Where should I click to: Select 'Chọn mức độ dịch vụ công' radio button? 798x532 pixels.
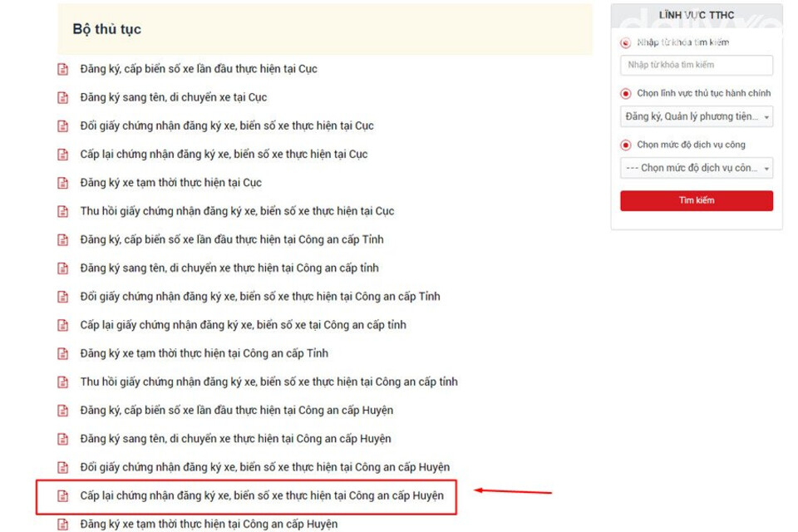[x=626, y=145]
